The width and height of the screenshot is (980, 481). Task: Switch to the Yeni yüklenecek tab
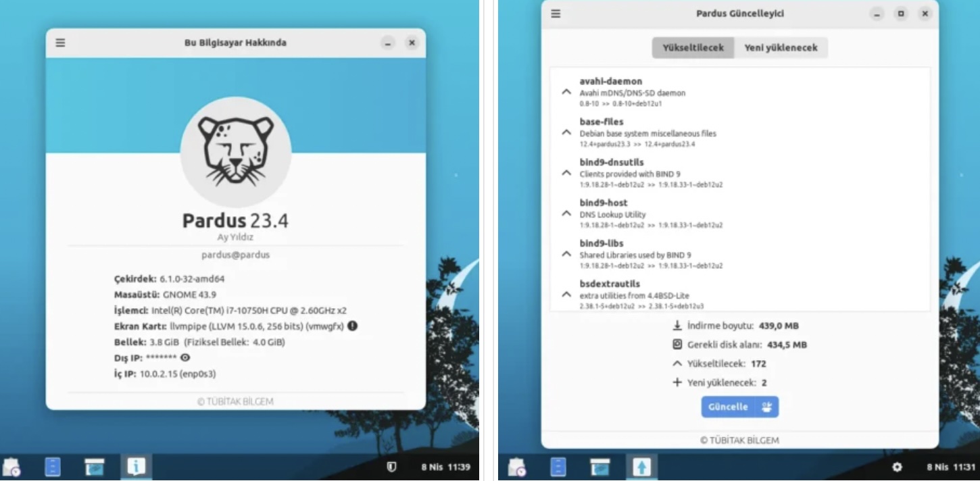(781, 48)
